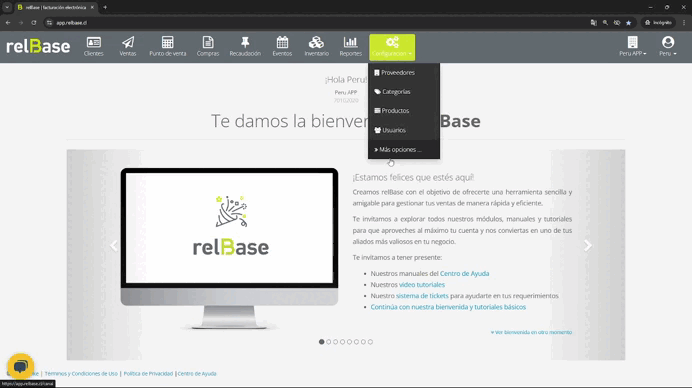Image resolution: width=692 pixels, height=388 pixels.
Task: Open the chat support bubble
Action: click(x=20, y=366)
